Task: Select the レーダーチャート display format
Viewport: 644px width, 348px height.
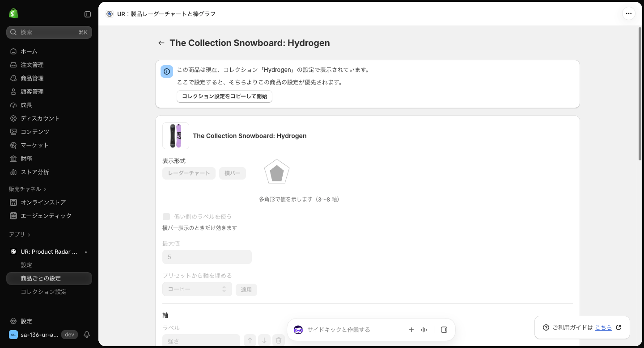Action: click(x=189, y=173)
